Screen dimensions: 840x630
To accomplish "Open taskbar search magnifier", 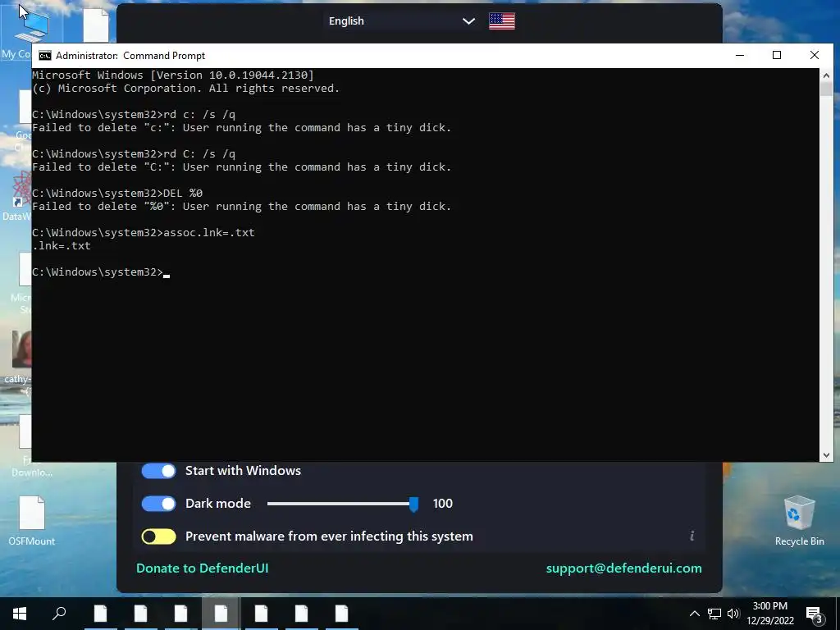I will (59, 614).
